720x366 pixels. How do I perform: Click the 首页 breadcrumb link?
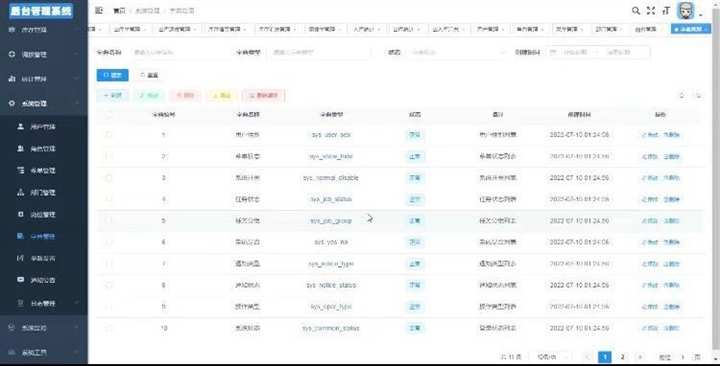[x=119, y=11]
